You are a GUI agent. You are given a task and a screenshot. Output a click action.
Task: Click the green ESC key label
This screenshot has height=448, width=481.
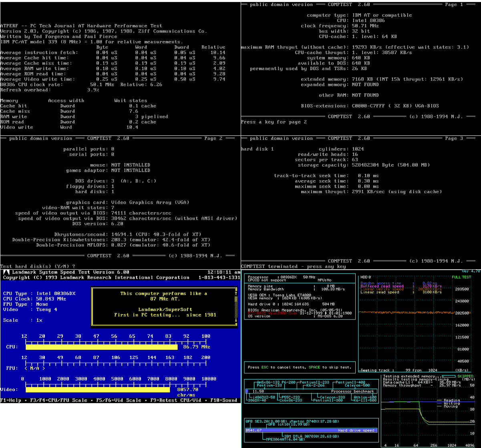[265, 367]
